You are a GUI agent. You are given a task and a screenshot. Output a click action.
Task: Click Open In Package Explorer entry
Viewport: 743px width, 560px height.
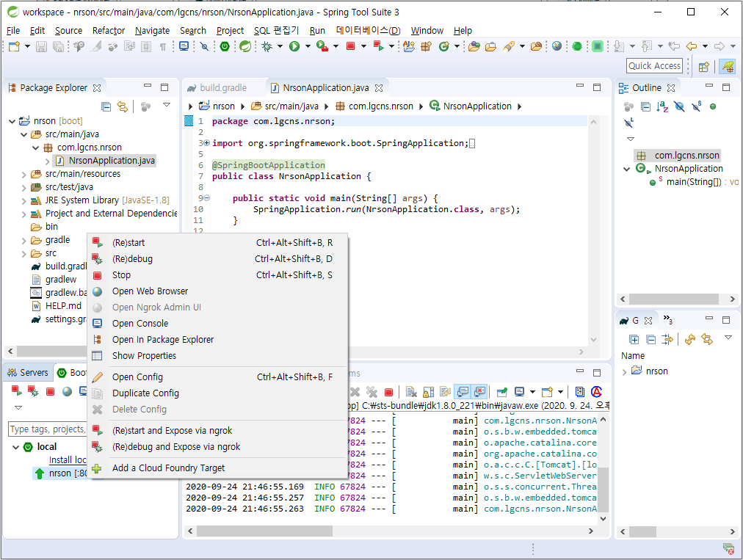tap(217, 339)
